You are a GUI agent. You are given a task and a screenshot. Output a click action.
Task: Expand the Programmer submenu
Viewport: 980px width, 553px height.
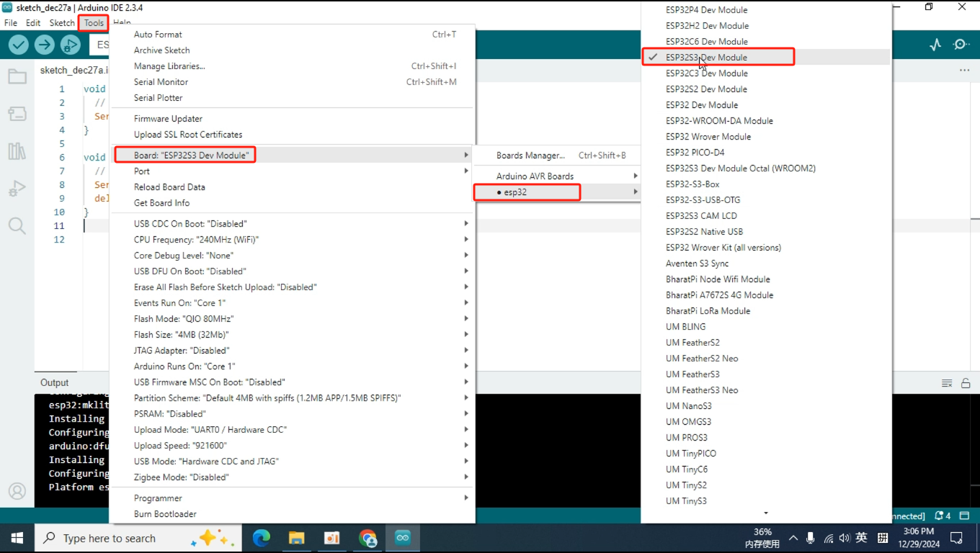293,498
